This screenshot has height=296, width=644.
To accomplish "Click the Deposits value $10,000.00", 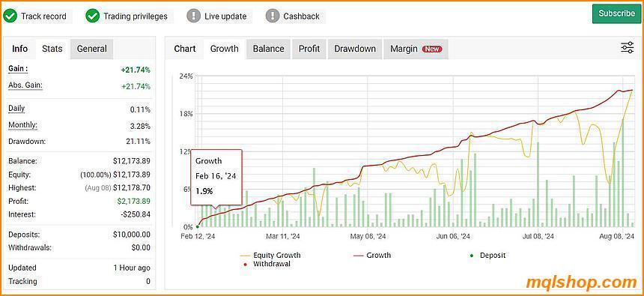I will [132, 235].
